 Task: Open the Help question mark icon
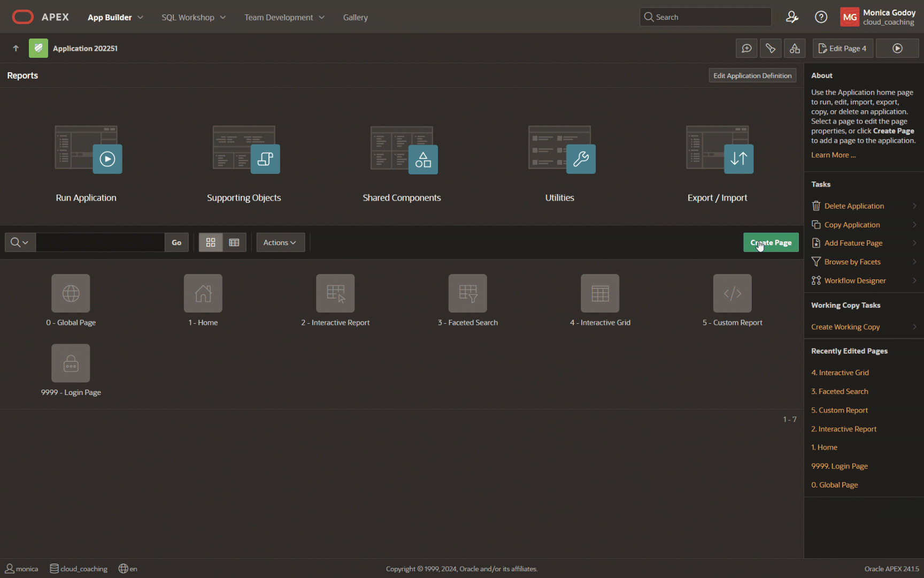[820, 17]
